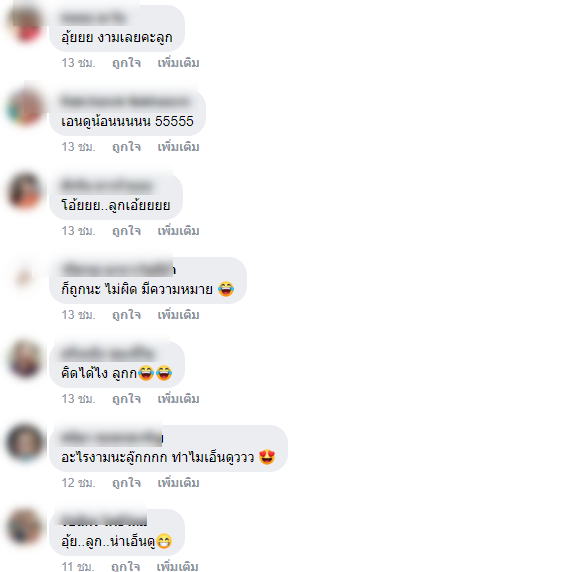Open เพิ่มเติม below the "คิดได้ไง ลูกก" comment
The image size is (570, 572).
coord(178,399)
